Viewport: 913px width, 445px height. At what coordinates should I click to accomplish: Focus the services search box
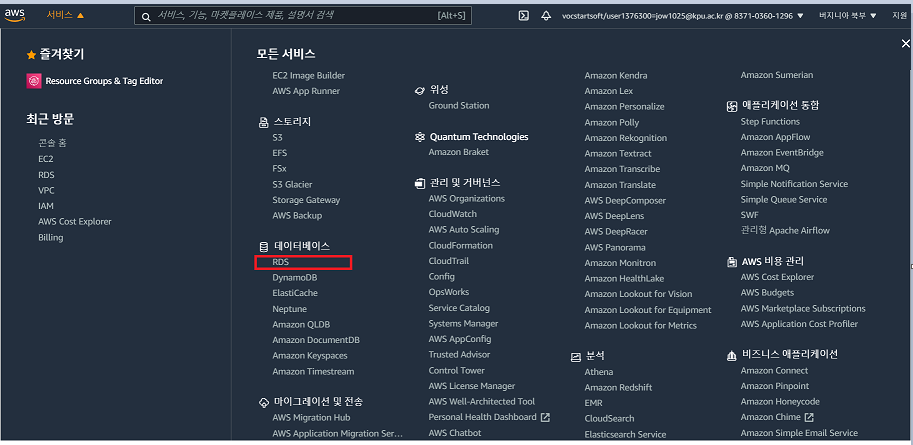303,16
